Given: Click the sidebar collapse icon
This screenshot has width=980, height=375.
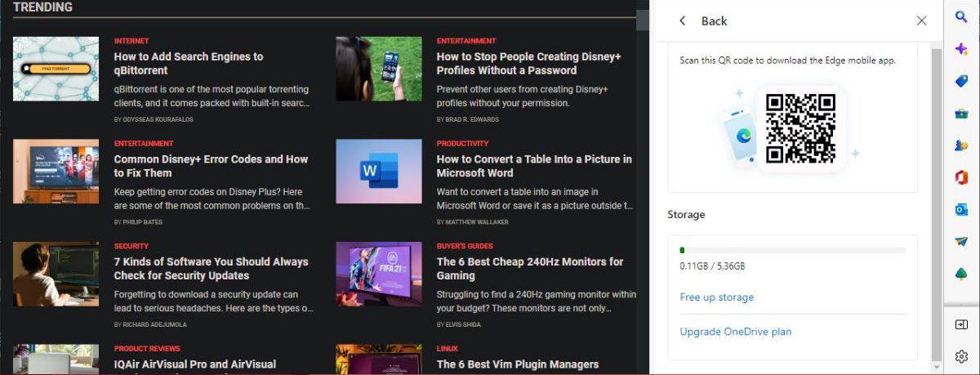Looking at the screenshot, I should click(961, 324).
